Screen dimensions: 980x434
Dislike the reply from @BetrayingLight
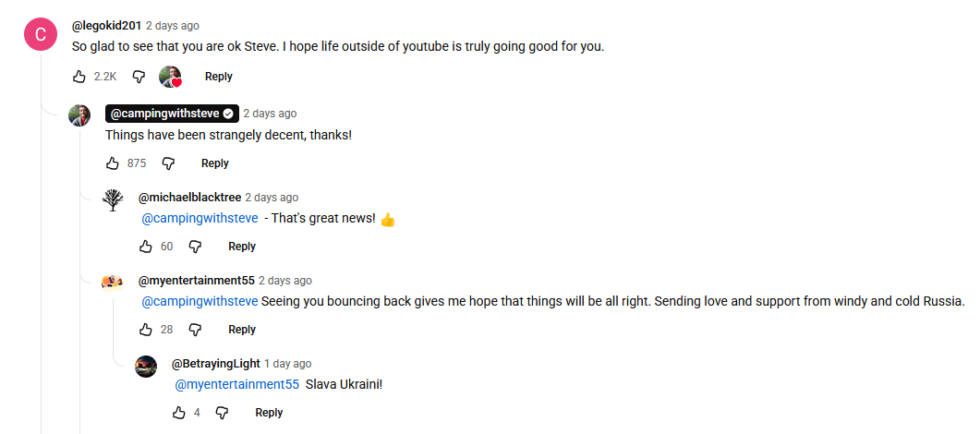222,413
